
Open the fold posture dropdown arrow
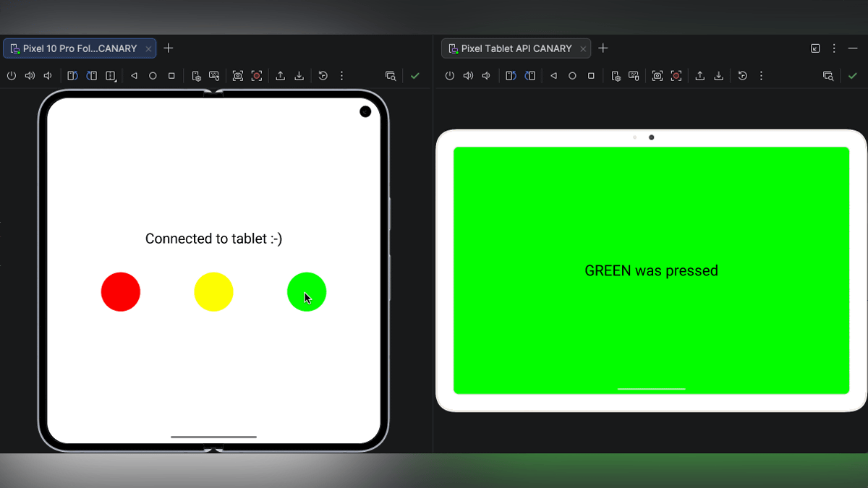115,80
